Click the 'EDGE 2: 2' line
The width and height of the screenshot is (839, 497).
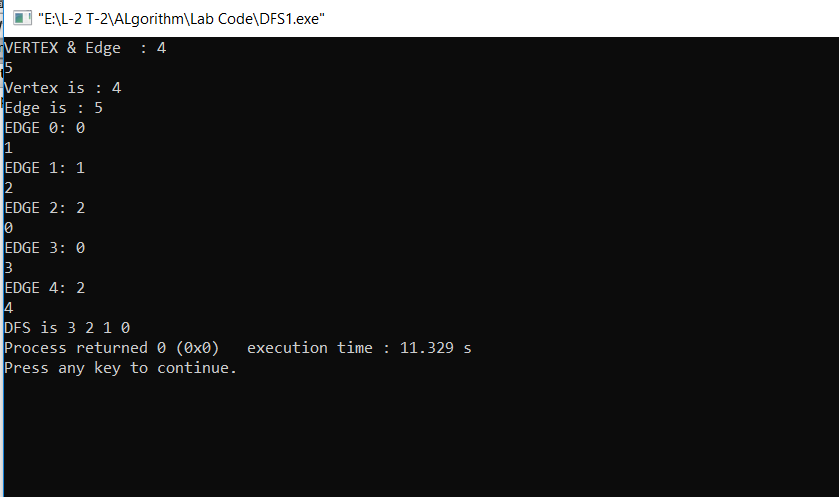[44, 208]
